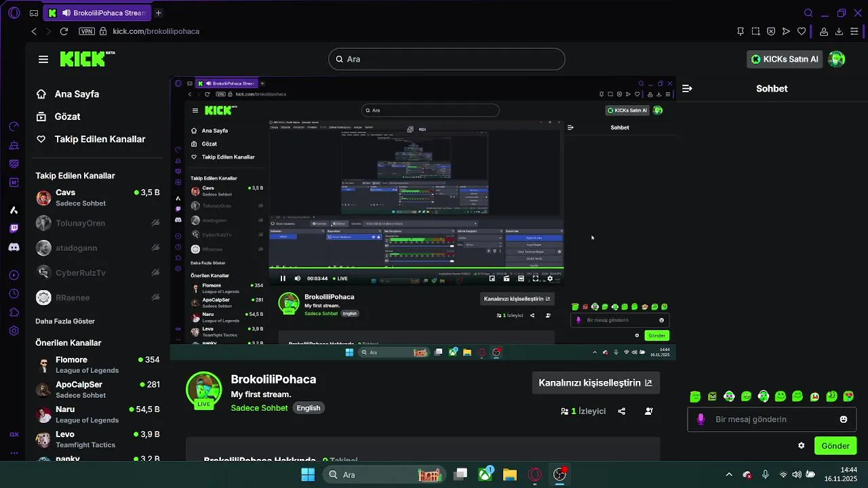Image resolution: width=868 pixels, height=488 pixels.
Task: Send chat message with Gönder
Action: click(835, 446)
